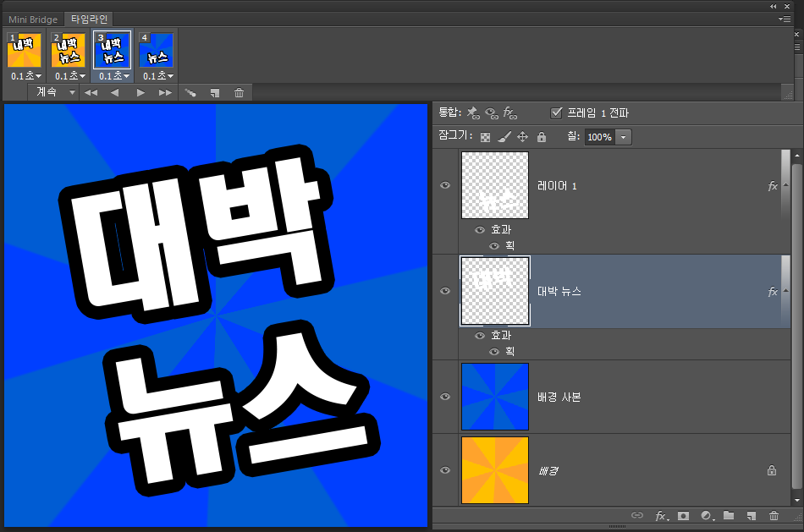Select the orange 배경 layer thumbnail

coord(495,470)
